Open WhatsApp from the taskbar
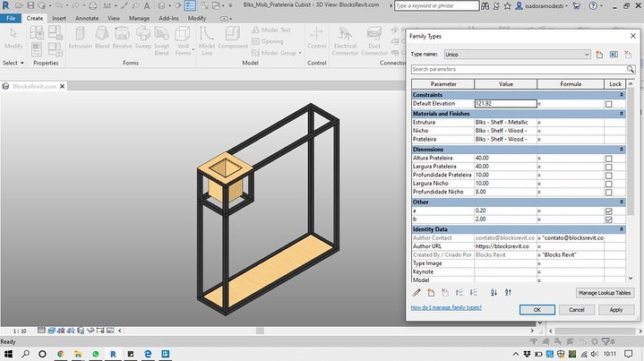Viewport: 644px width, 361px height. (96, 354)
